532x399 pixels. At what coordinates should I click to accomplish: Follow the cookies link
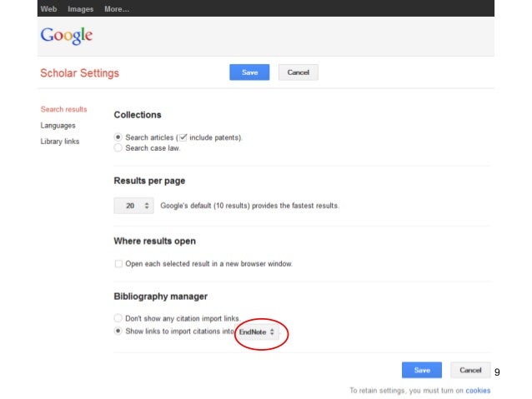point(478,391)
